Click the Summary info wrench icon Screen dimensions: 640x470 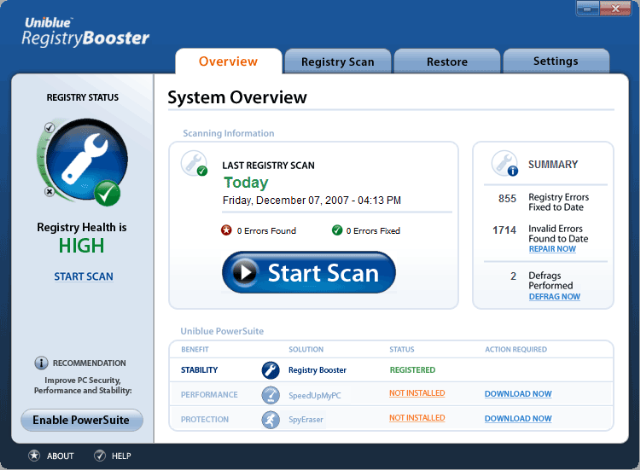click(x=504, y=163)
